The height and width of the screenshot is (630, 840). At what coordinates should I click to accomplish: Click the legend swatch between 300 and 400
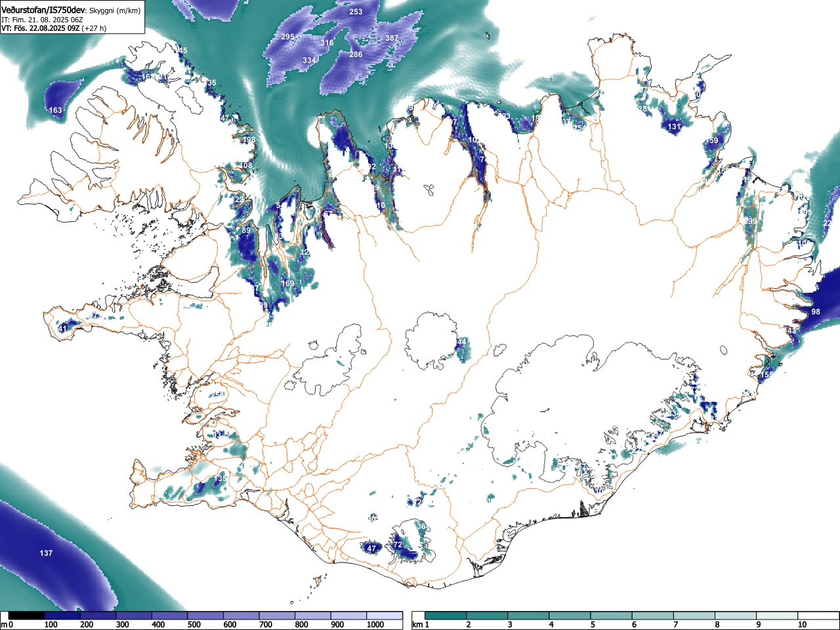click(x=134, y=616)
